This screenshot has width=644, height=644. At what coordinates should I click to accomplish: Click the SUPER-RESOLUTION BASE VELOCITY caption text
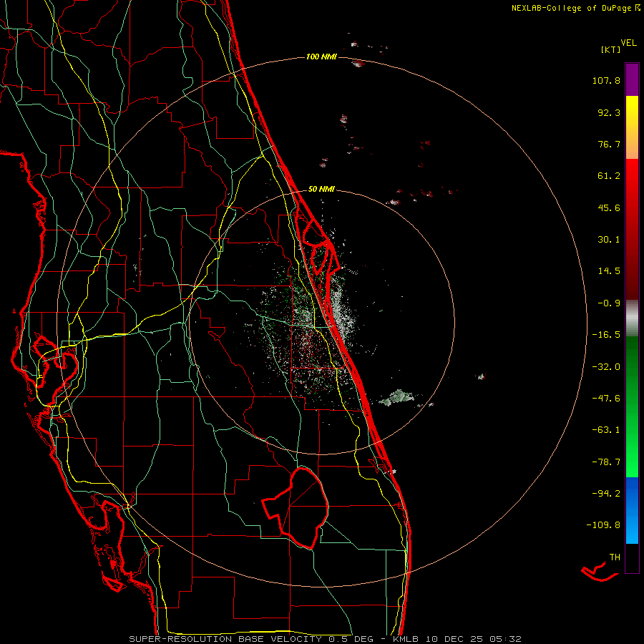(225, 639)
